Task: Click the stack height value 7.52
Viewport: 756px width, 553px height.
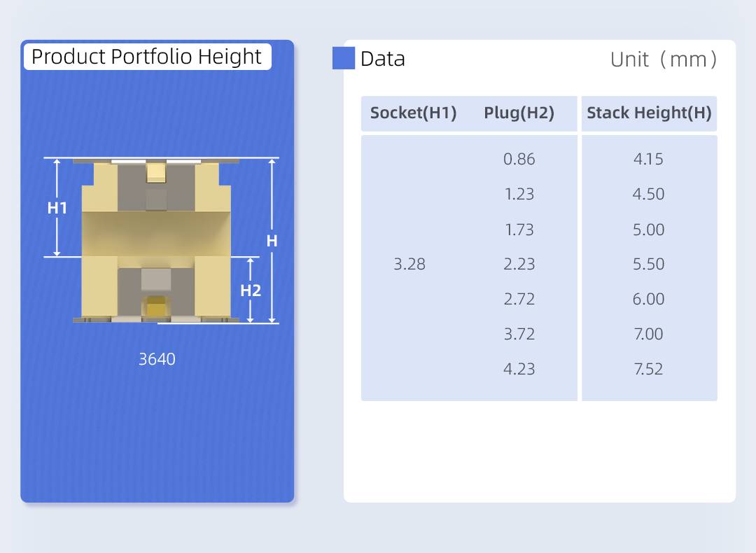Action: 648,369
